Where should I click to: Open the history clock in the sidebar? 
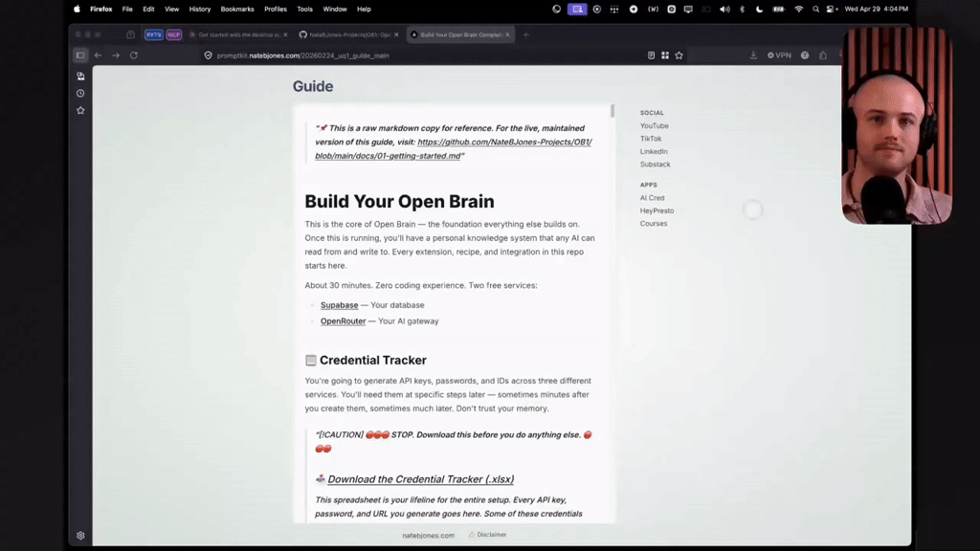[x=80, y=93]
